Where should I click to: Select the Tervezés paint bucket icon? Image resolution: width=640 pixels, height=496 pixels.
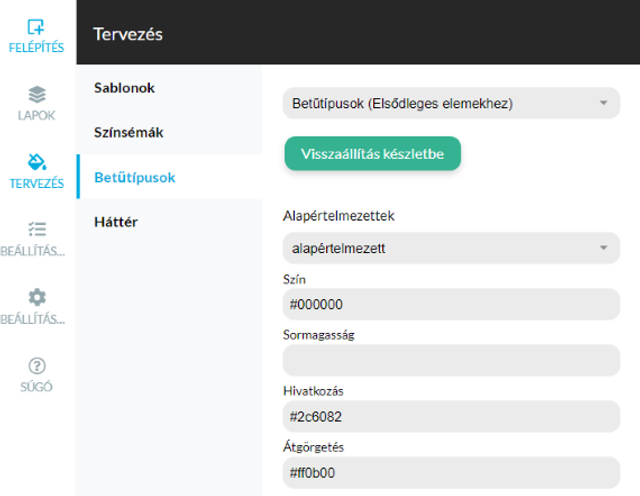(x=37, y=162)
